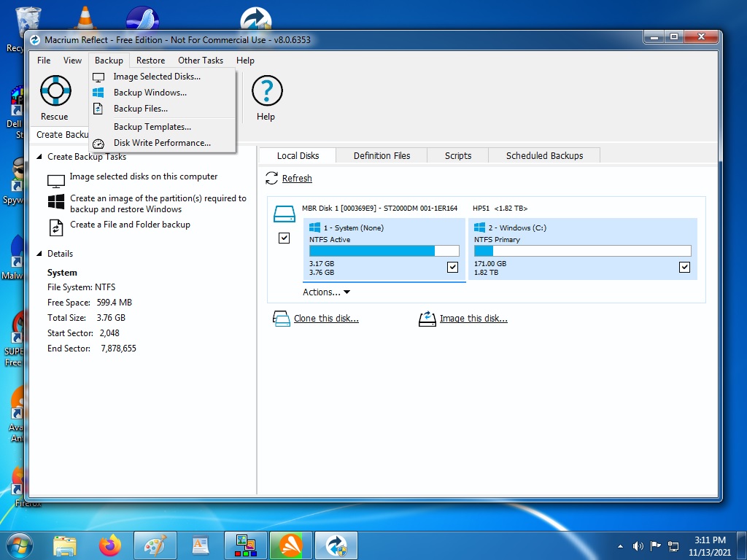
Task: Uncheck the Windows (C:) partition checkbox
Action: [x=684, y=267]
